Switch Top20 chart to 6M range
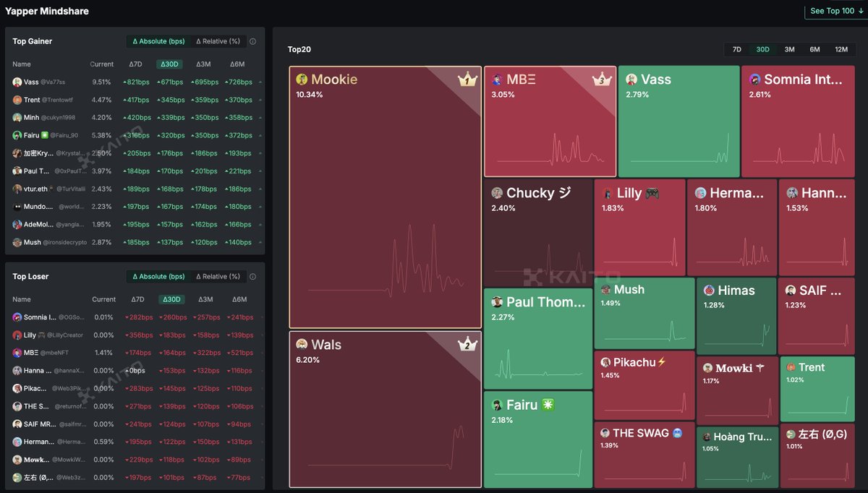868x493 pixels. point(814,49)
